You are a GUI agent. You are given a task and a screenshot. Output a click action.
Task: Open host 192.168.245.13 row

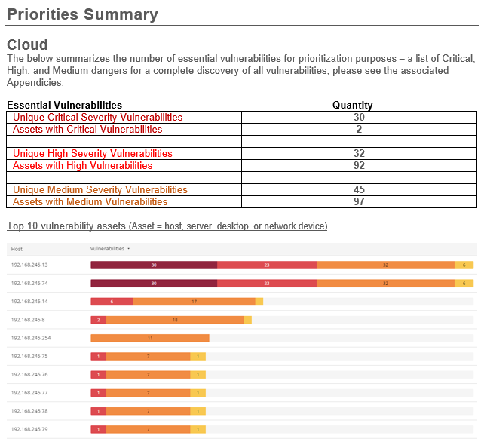point(29,265)
